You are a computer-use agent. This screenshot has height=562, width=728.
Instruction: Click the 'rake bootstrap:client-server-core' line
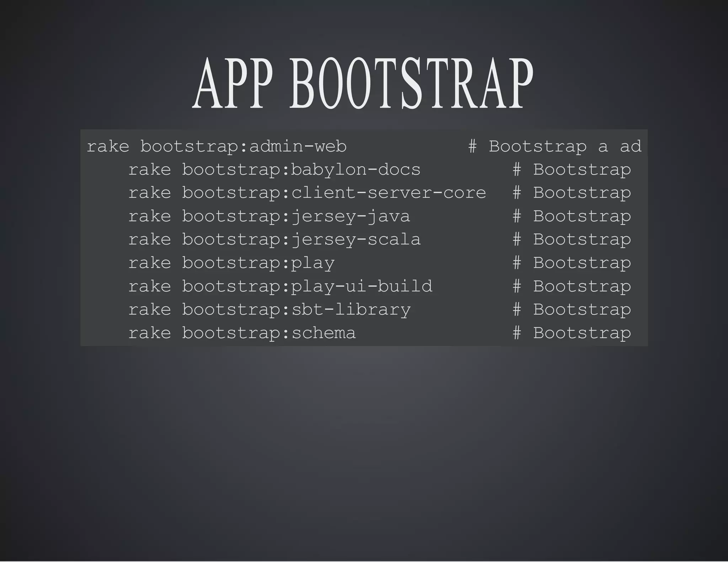pyautogui.click(x=307, y=193)
